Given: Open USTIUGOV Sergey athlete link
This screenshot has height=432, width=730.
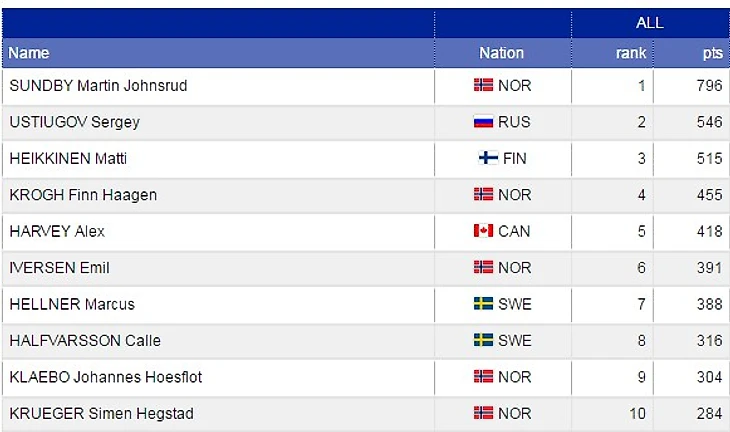Looking at the screenshot, I should coord(74,122).
